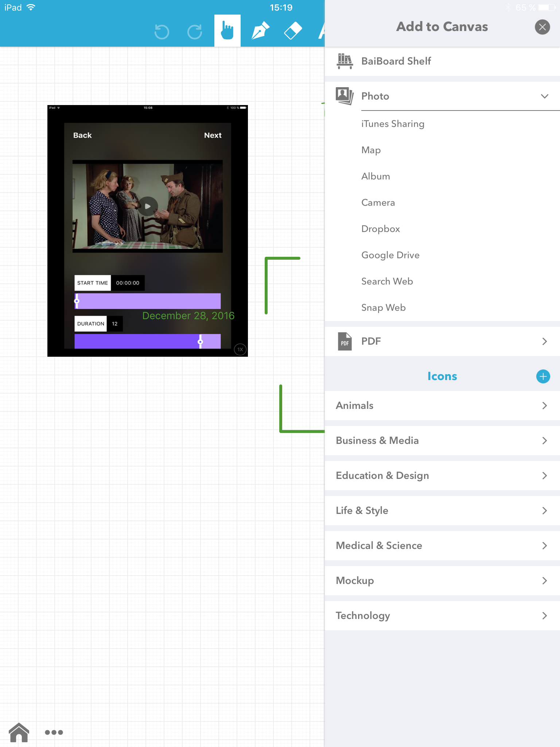Viewport: 560px width, 747px height.
Task: Tap the PDF row label
Action: tap(371, 341)
